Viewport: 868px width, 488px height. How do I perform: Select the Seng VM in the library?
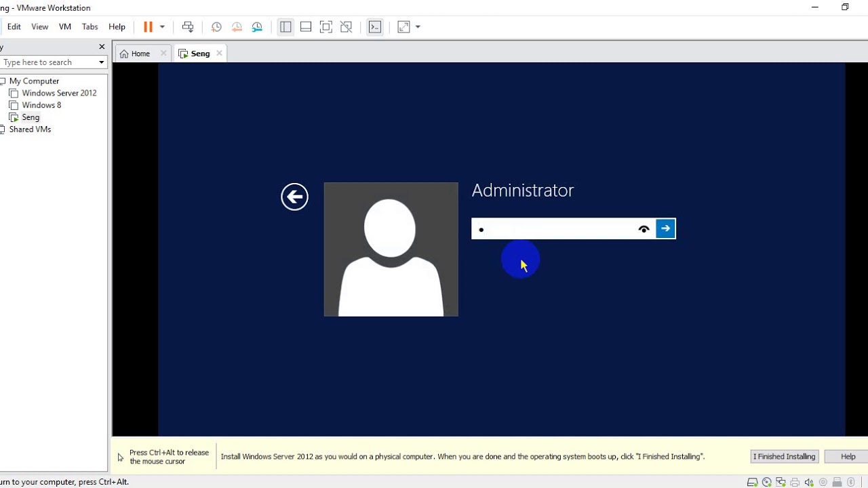[x=31, y=118]
